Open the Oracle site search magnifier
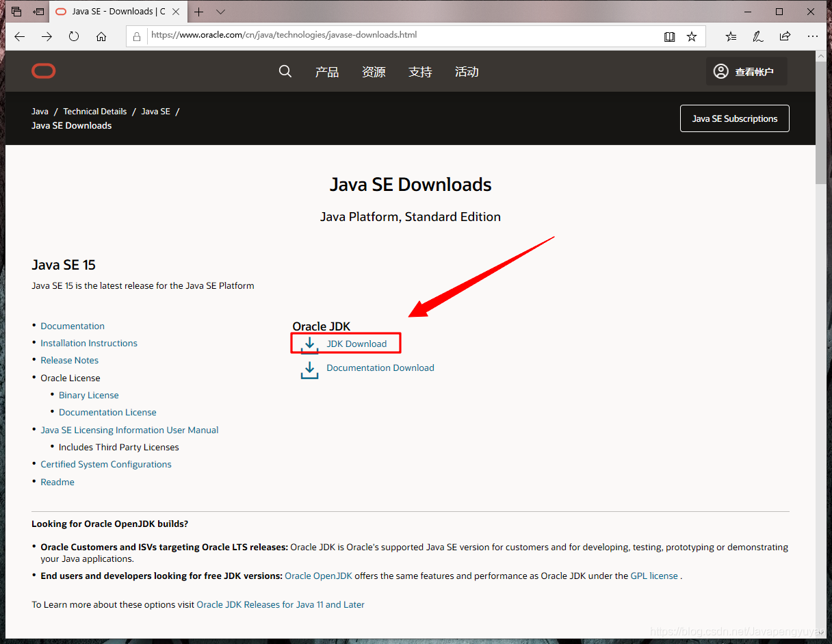The height and width of the screenshot is (644, 832). pos(285,71)
